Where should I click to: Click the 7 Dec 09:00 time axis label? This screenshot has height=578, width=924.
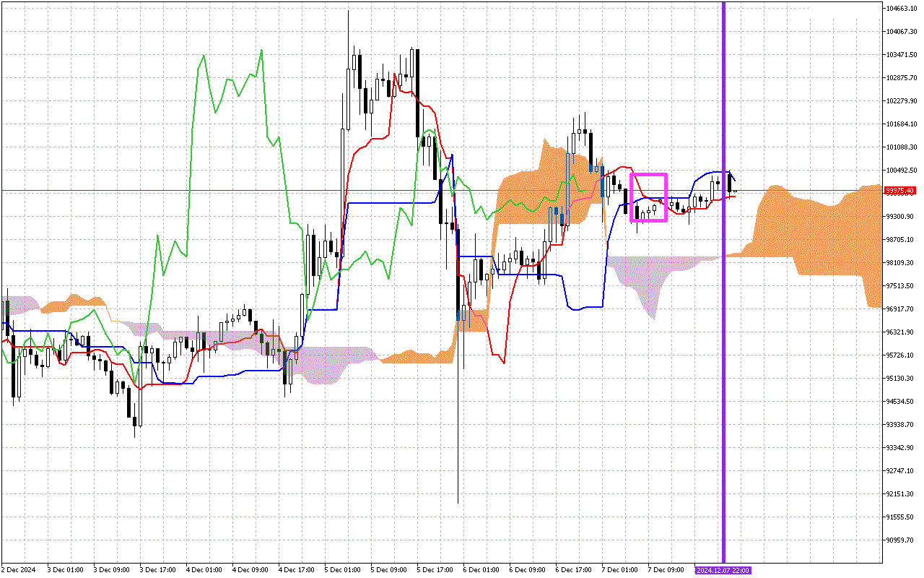coord(667,570)
